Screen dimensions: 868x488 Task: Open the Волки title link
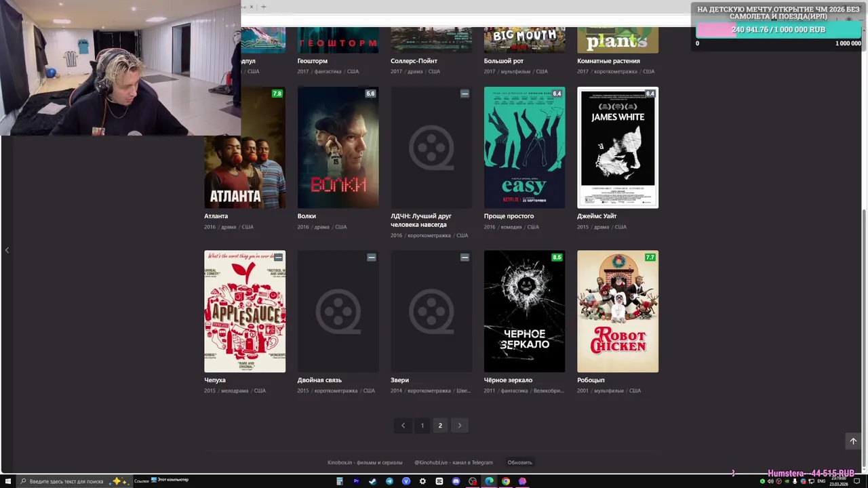tap(307, 216)
